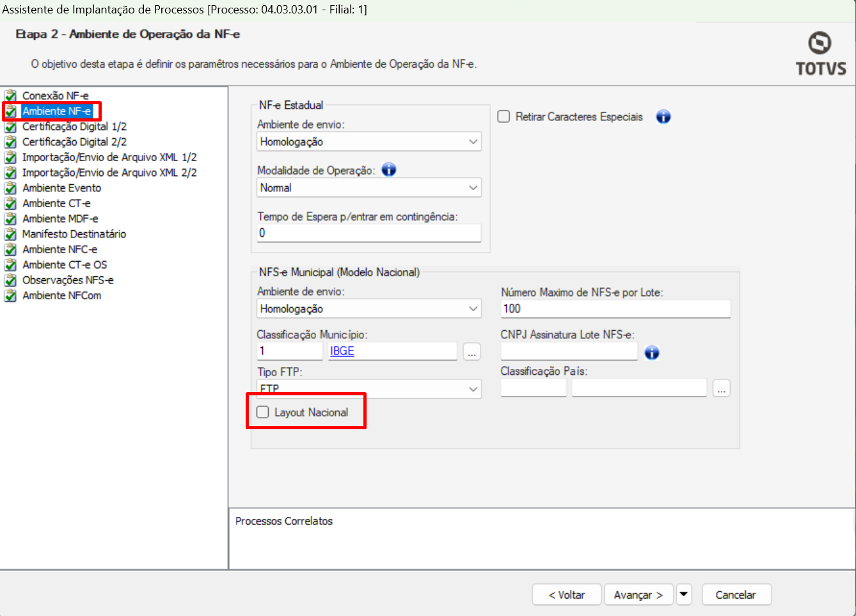The image size is (856, 616).
Task: Click the check icon of Importação/Envio de Arquivo XML 2/2
Action: coord(10,173)
